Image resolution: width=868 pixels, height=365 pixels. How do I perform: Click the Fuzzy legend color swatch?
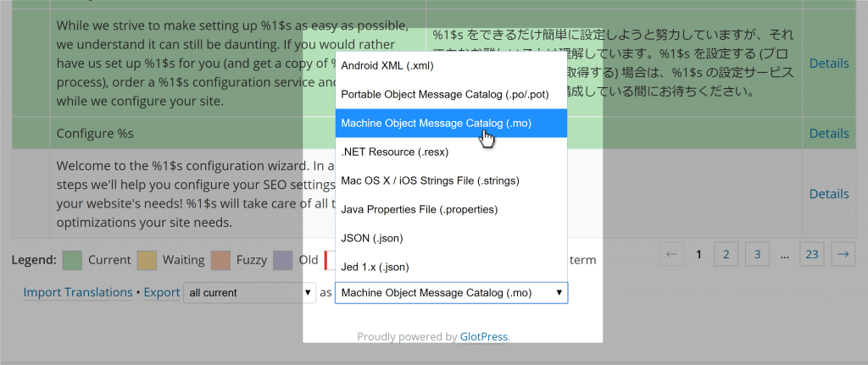[220, 260]
